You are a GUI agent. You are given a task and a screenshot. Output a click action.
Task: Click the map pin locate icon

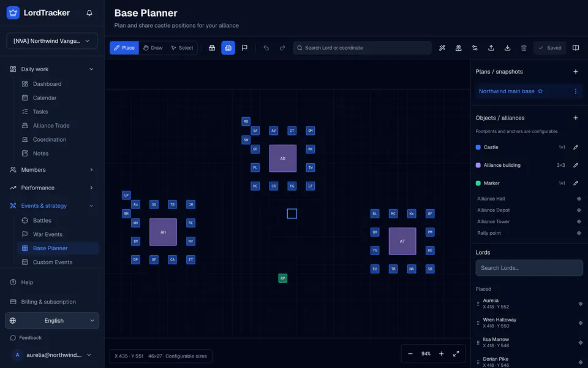click(458, 48)
